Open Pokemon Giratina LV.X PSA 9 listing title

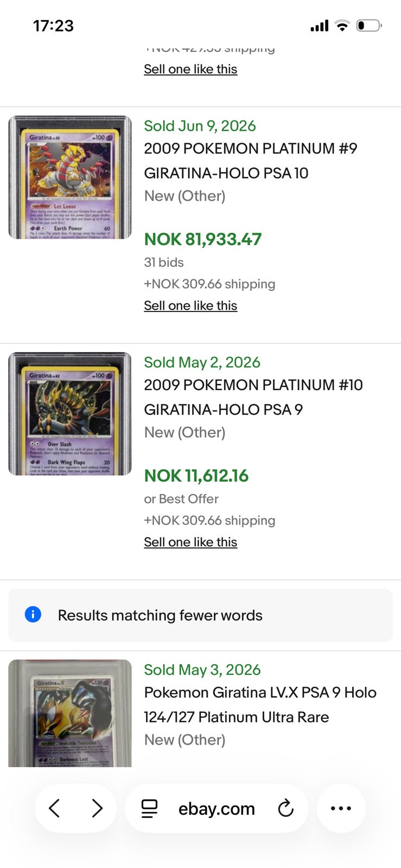pos(260,705)
